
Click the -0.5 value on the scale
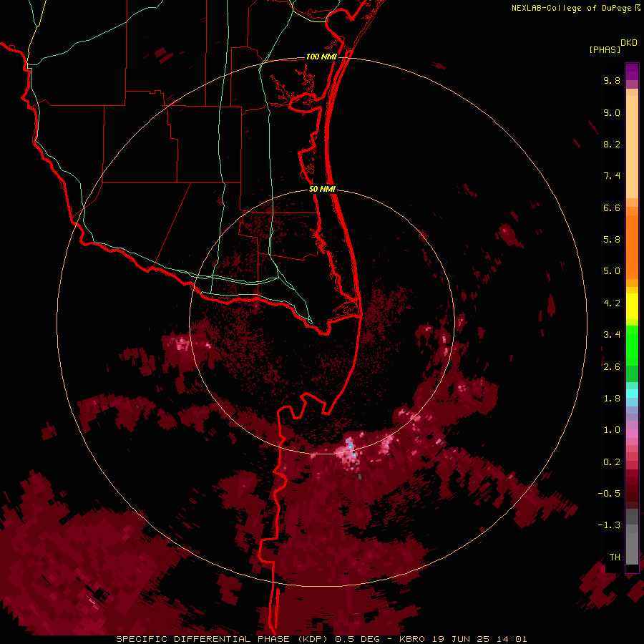coord(609,494)
